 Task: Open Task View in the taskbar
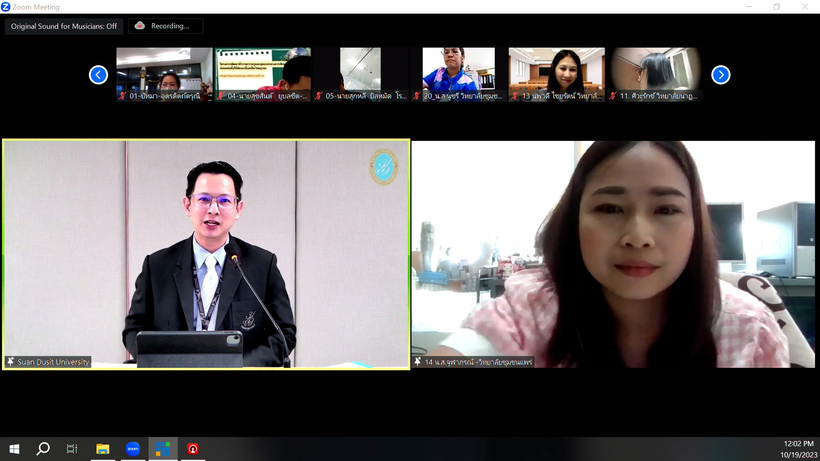tap(72, 449)
